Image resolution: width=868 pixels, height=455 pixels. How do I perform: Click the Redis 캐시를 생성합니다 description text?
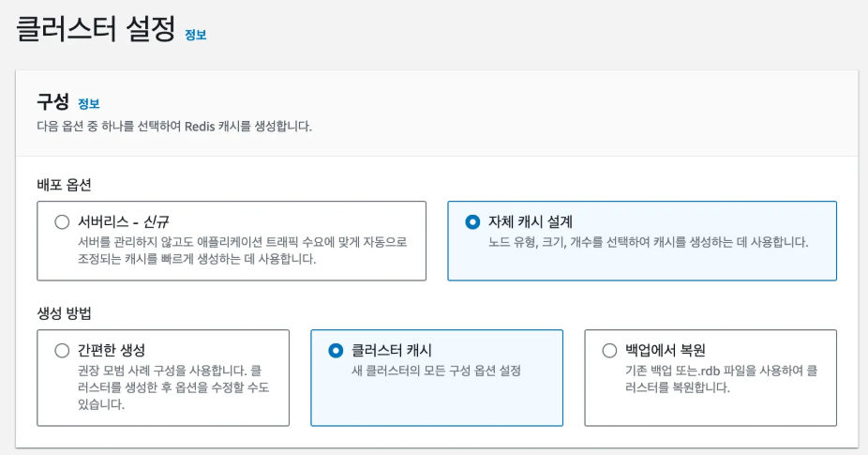(x=174, y=127)
